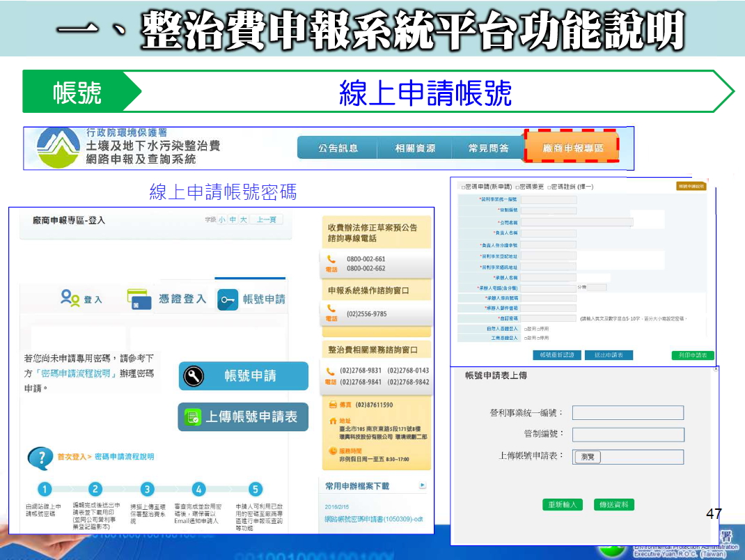
Task: Expand 常用申辦檔案下載 with the arrow
Action: (422, 485)
